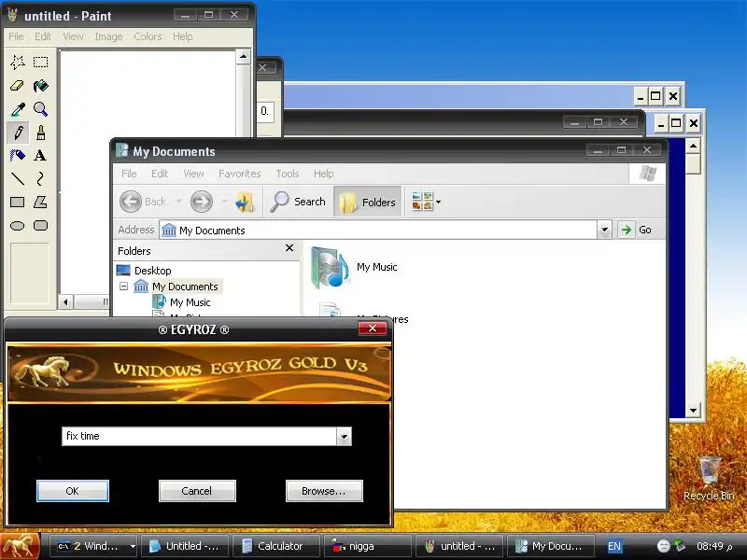The image size is (747, 560).
Task: Select the Brush tool in Paint
Action: coord(41,133)
